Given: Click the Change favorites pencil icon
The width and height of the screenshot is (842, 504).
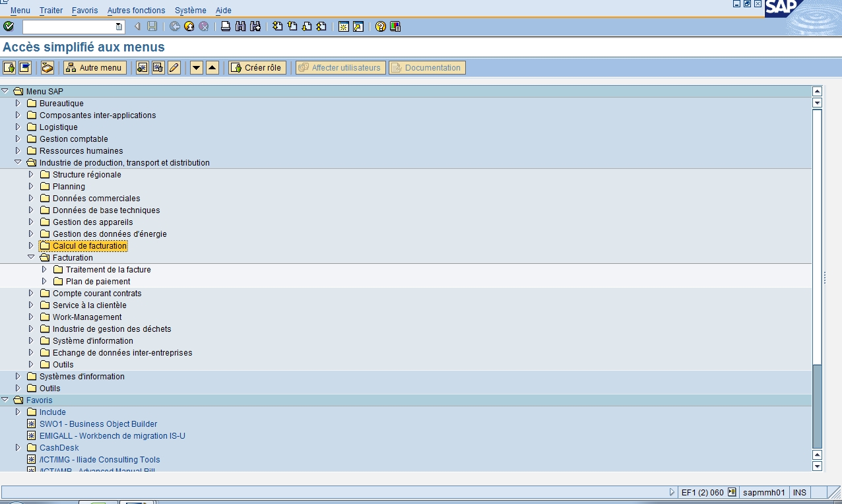Looking at the screenshot, I should pos(174,67).
